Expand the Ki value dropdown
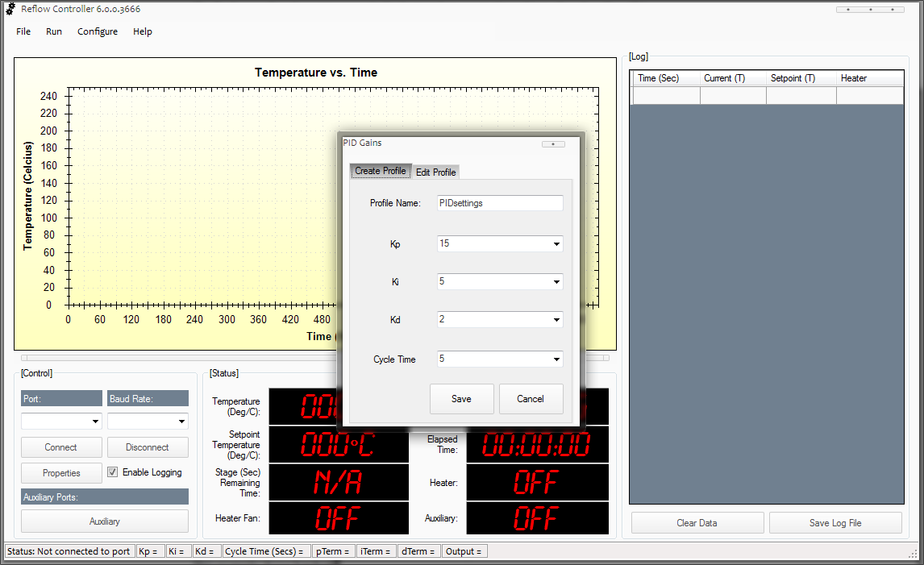 556,282
